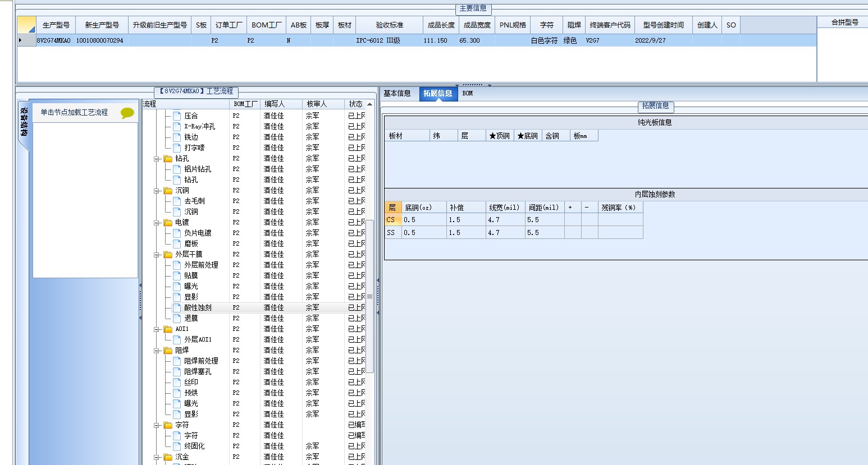
Task: Click the folder icon for AOI1
Action: [168, 329]
